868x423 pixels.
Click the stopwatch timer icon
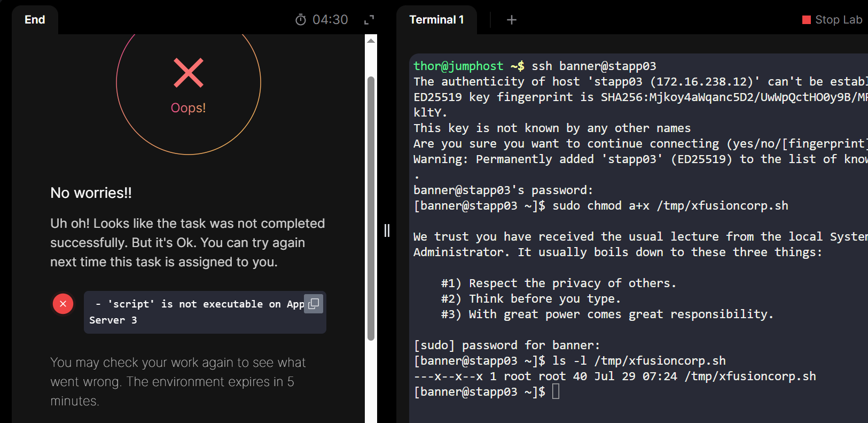(x=301, y=20)
